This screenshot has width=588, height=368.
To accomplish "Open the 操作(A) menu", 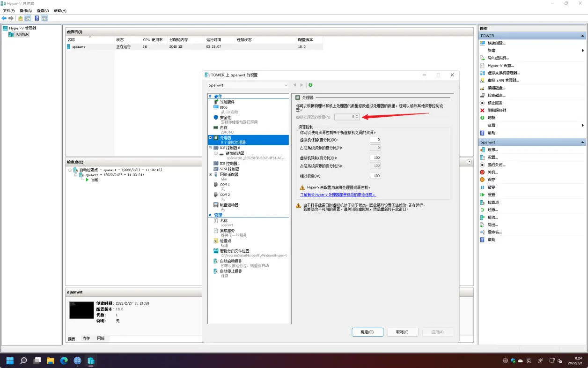I will pyautogui.click(x=26, y=10).
